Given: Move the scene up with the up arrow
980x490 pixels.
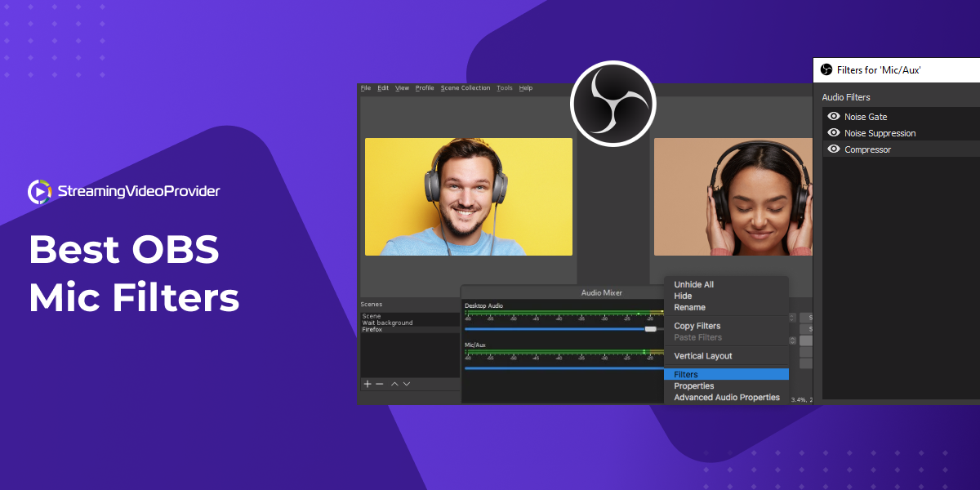Looking at the screenshot, I should coord(394,384).
